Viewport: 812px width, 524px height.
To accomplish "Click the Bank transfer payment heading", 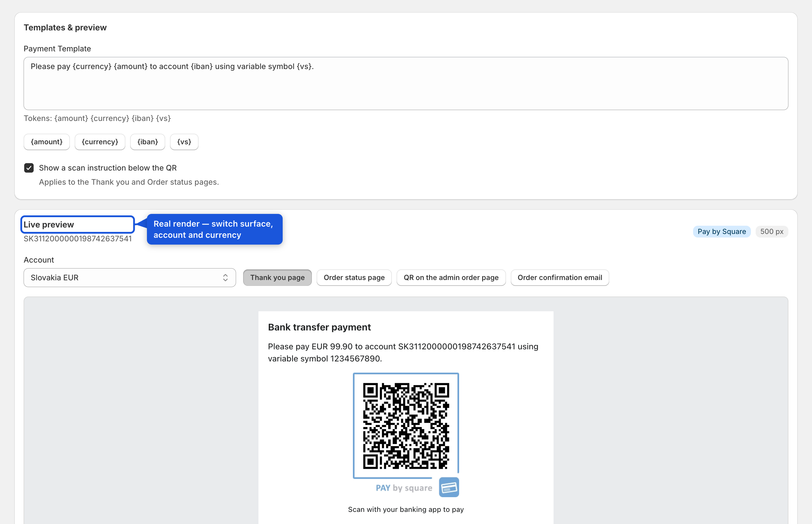I will [x=319, y=327].
